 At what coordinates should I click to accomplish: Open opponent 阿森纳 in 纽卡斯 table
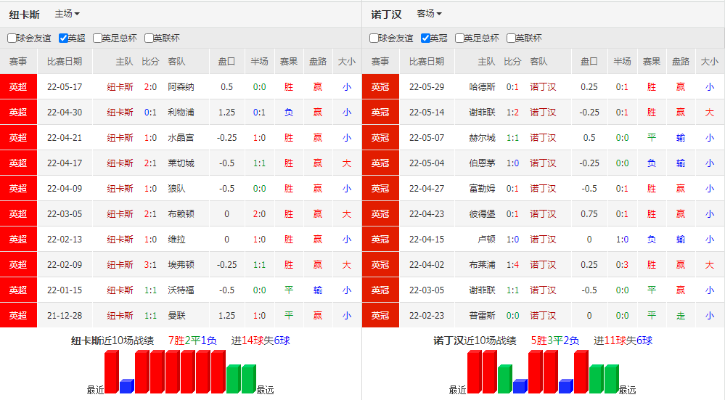(178, 87)
